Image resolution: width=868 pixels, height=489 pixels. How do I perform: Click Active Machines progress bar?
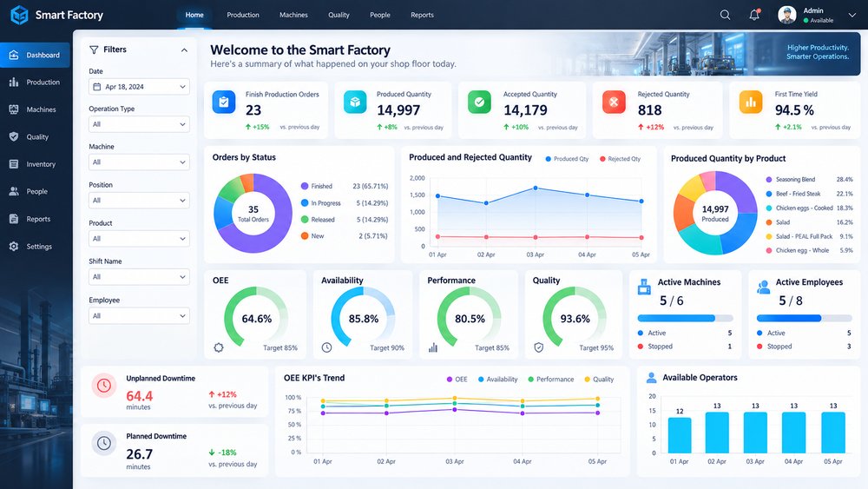tap(686, 319)
